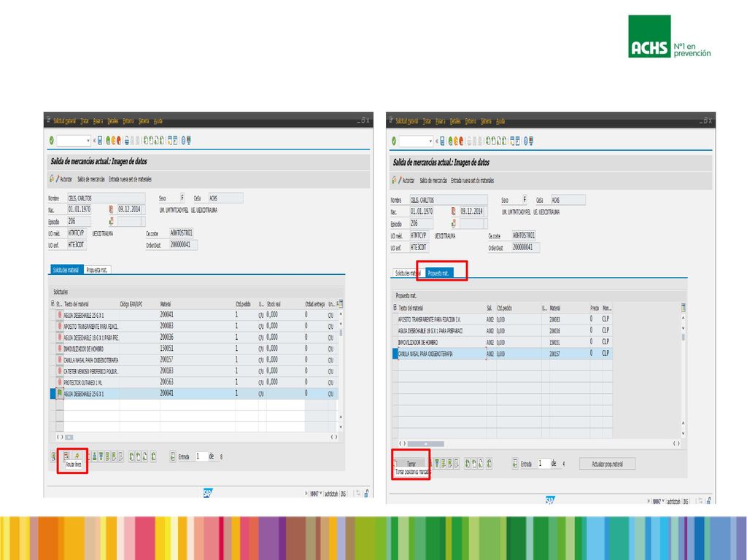This screenshot has height=560, width=747.
Task: Open Tratar menu in left window
Action: click(x=85, y=121)
